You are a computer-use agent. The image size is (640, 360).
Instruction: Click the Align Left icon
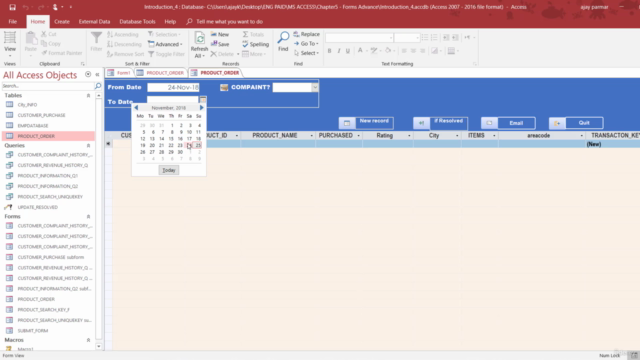click(x=404, y=51)
